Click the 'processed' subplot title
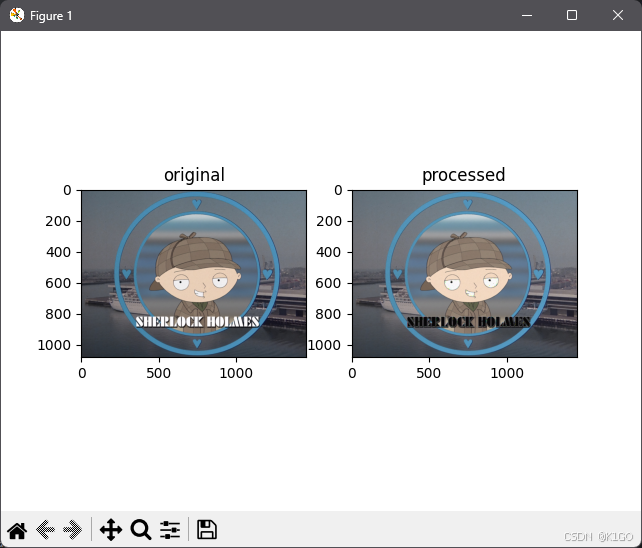Image resolution: width=642 pixels, height=548 pixels. pyautogui.click(x=463, y=175)
